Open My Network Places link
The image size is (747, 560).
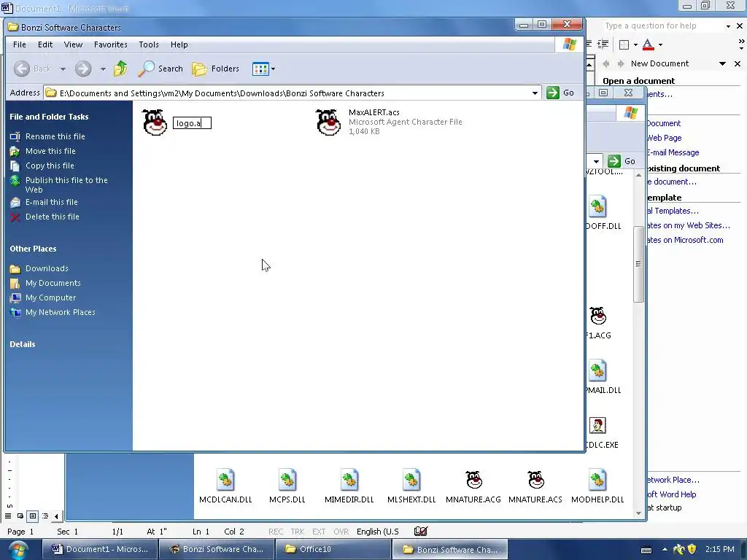[x=60, y=312]
